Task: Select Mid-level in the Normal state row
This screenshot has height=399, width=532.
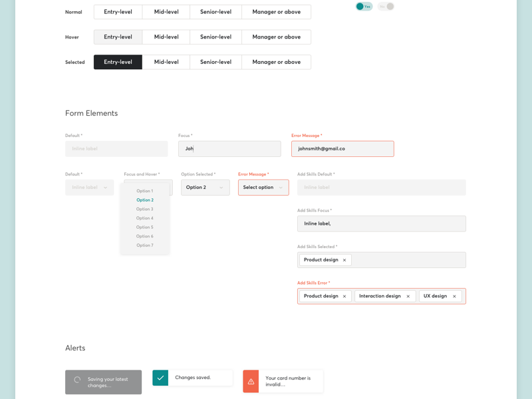Action: click(x=166, y=11)
